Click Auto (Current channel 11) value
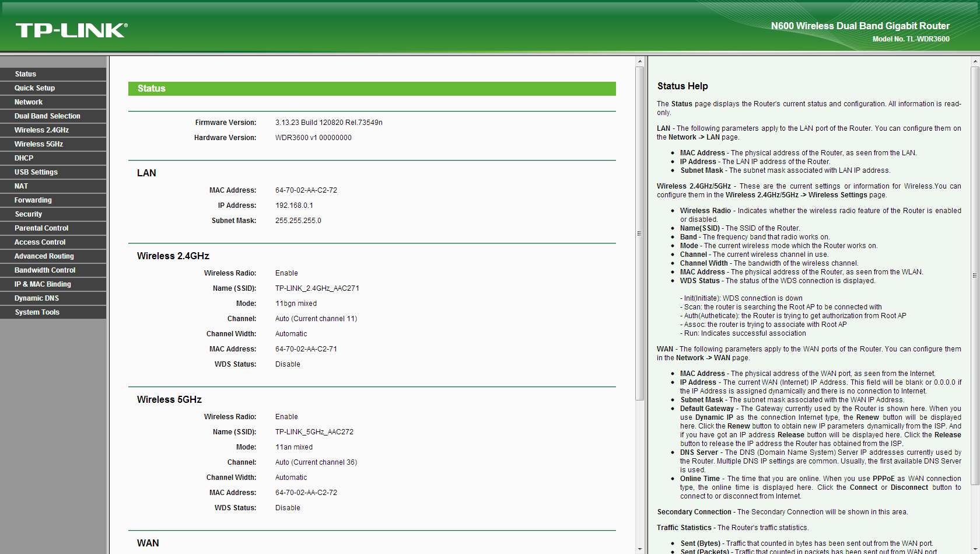 316,319
